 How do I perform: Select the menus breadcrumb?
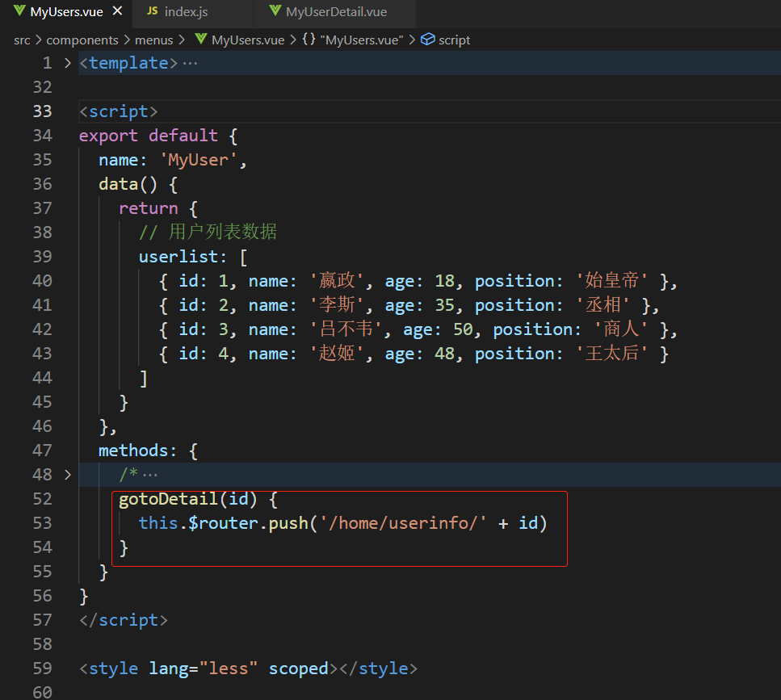[x=154, y=40]
